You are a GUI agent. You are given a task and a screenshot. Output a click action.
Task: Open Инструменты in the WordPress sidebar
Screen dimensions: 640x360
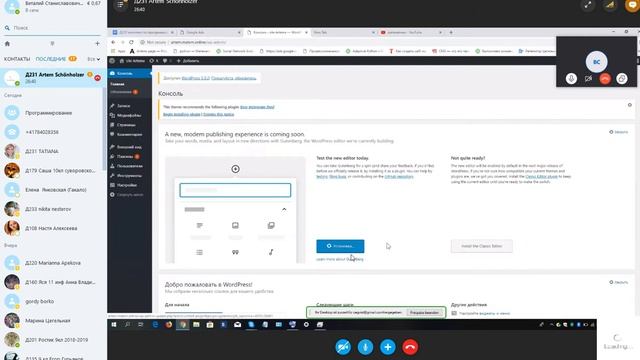pyautogui.click(x=130, y=175)
